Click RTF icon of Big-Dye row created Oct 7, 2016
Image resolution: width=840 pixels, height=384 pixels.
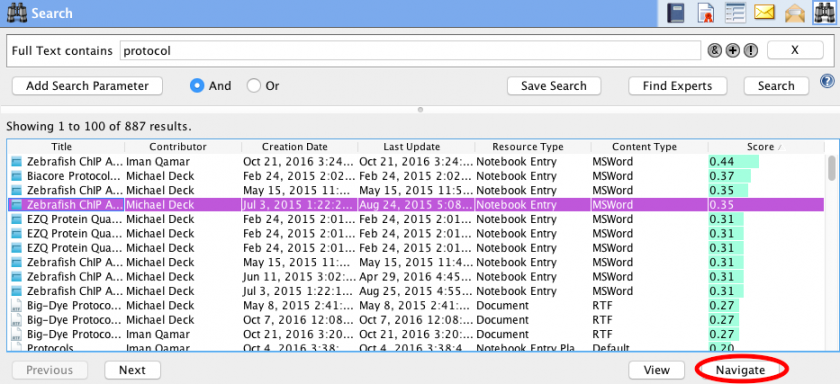[18, 320]
